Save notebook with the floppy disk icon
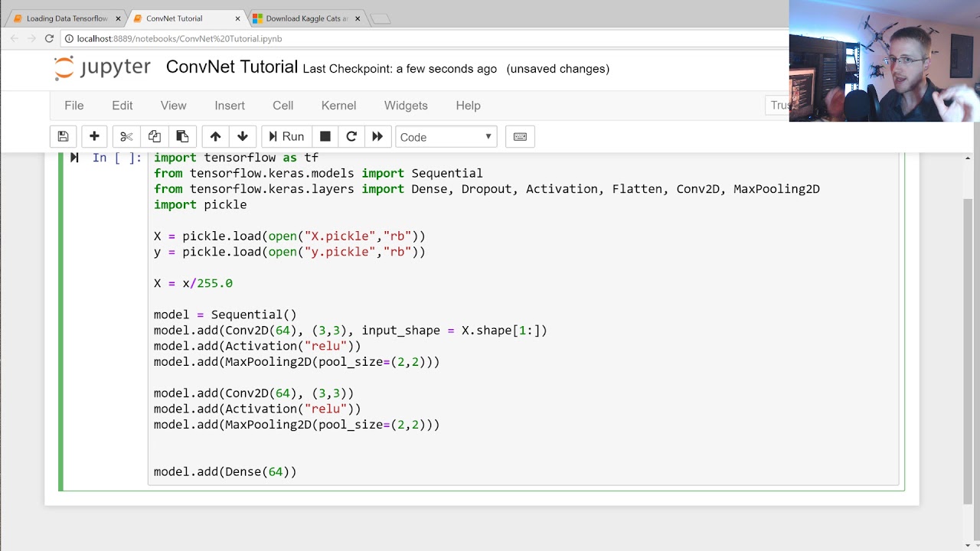980x551 pixels. [x=64, y=137]
